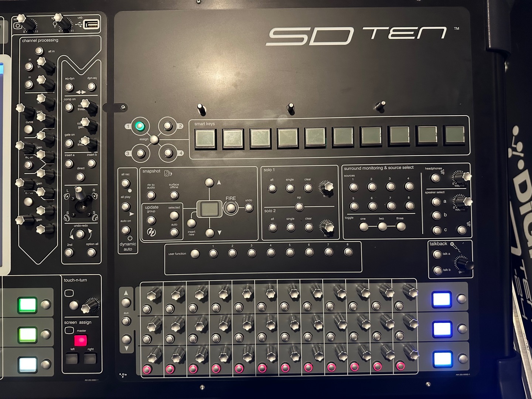Push the sip button between solos

(x=299, y=207)
